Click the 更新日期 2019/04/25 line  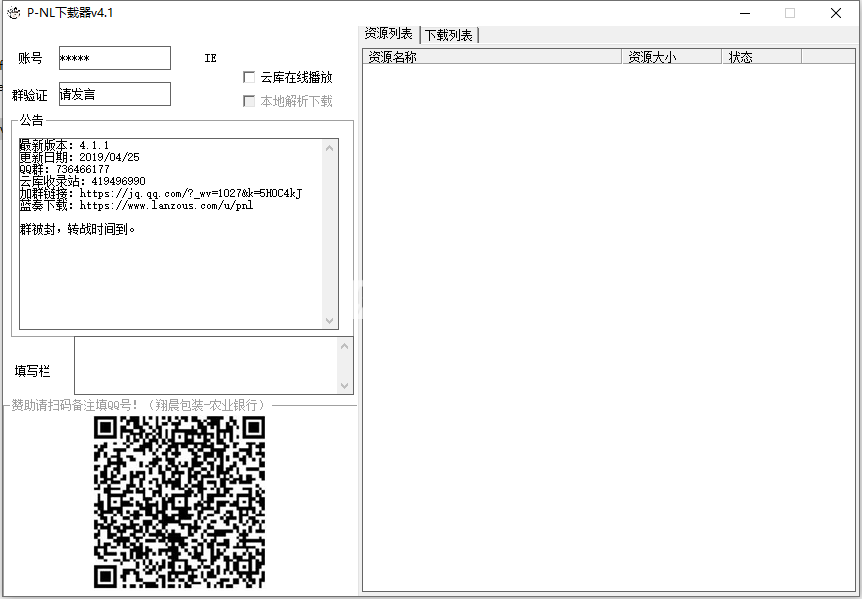[x=80, y=157]
